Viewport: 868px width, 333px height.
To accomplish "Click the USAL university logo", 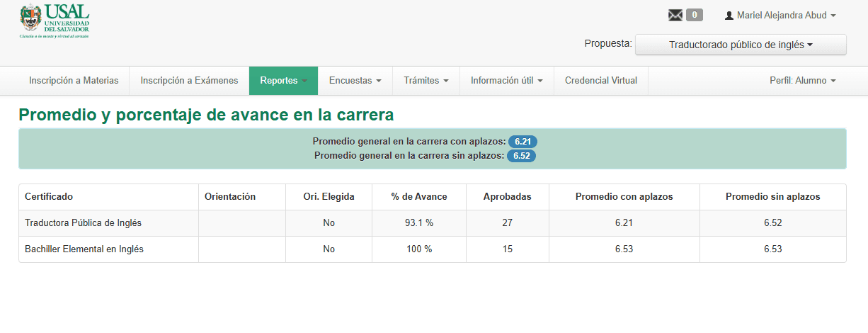I will click(54, 20).
